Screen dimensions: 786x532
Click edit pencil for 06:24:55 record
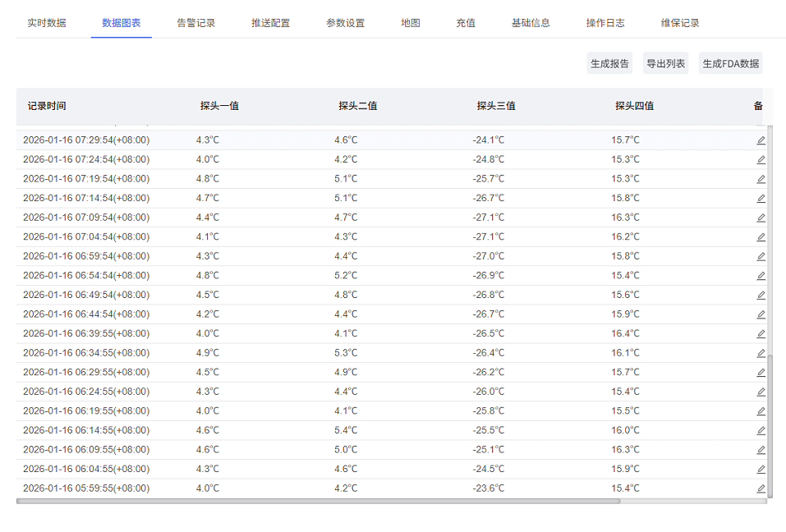point(761,392)
